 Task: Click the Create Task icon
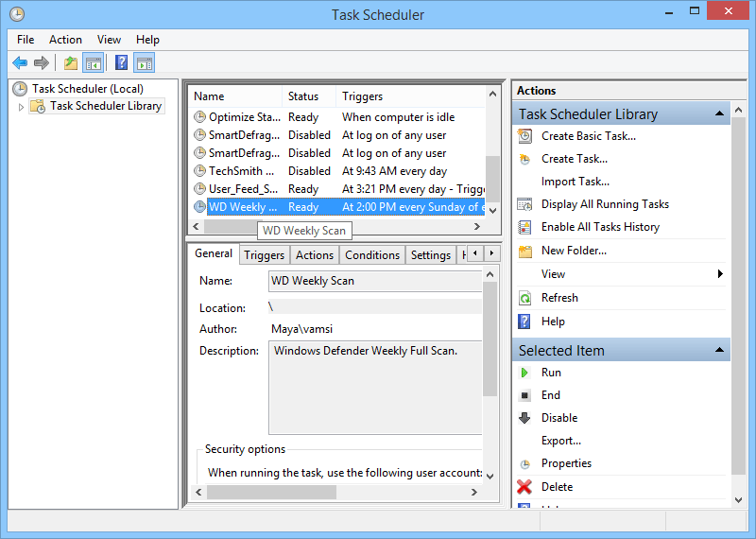point(524,159)
